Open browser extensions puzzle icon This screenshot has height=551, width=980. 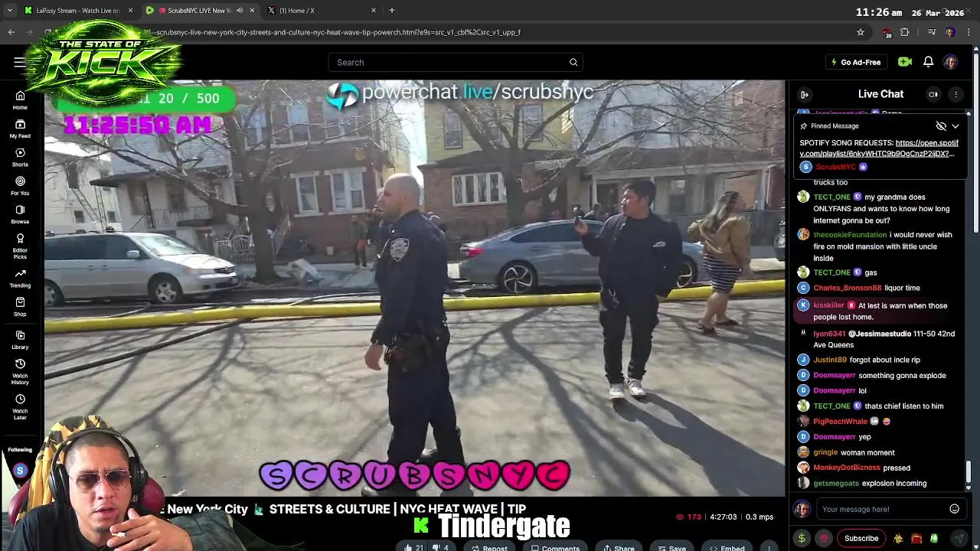point(905,32)
